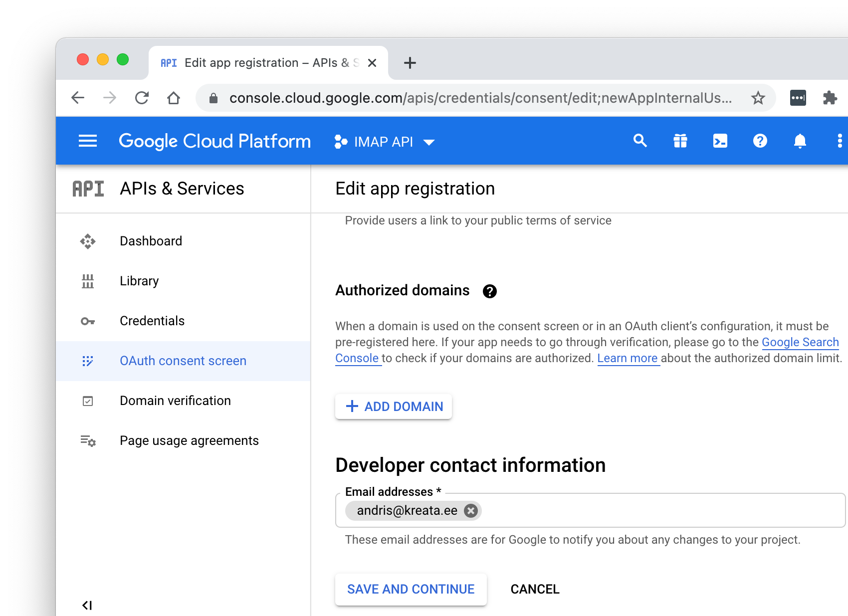
Task: Select OAuth consent screen menu item
Action: pos(183,361)
